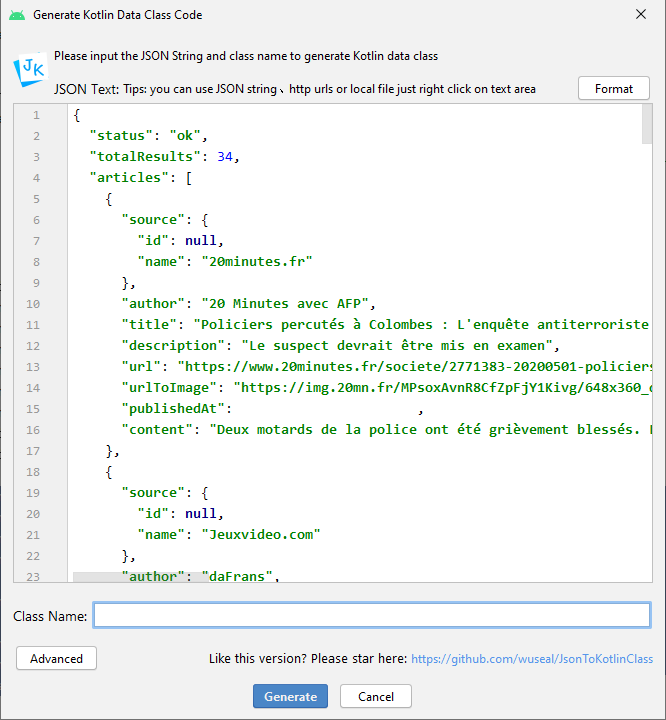
Task: Focus the Class Name input field
Action: tap(371, 615)
